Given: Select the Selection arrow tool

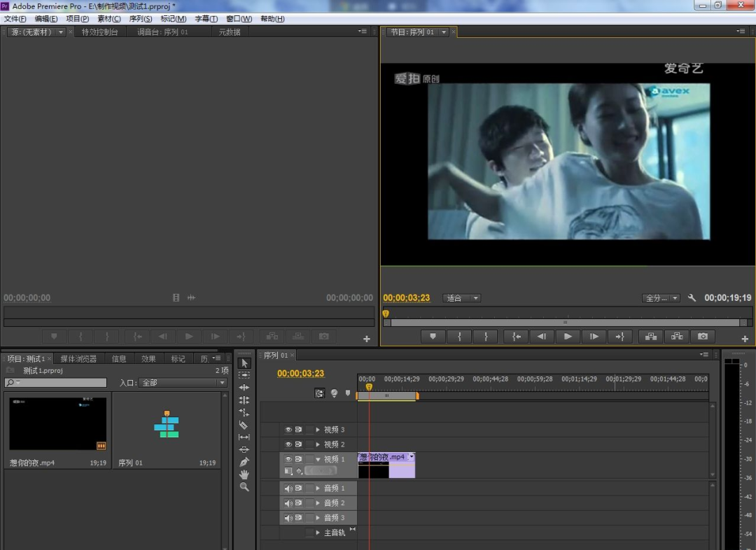Looking at the screenshot, I should (x=244, y=363).
